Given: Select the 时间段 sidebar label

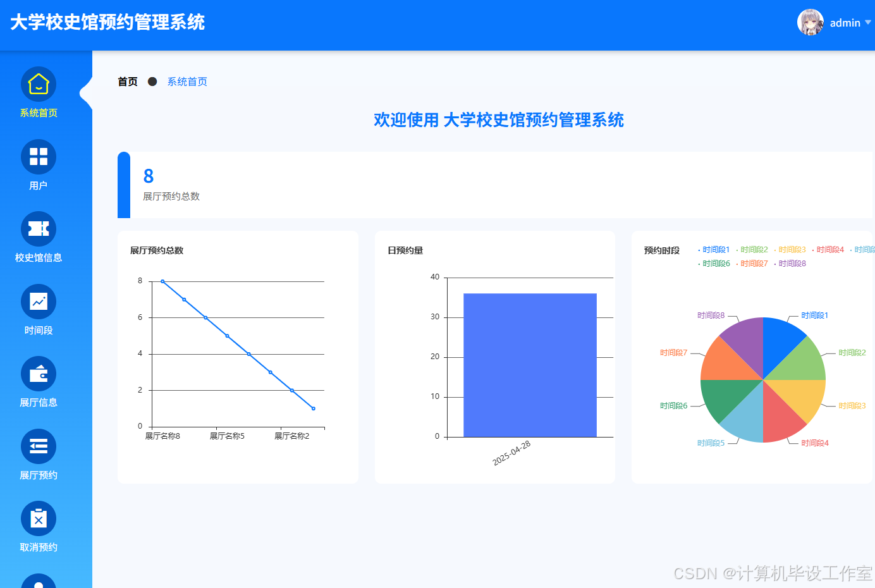Looking at the screenshot, I should (x=39, y=331).
